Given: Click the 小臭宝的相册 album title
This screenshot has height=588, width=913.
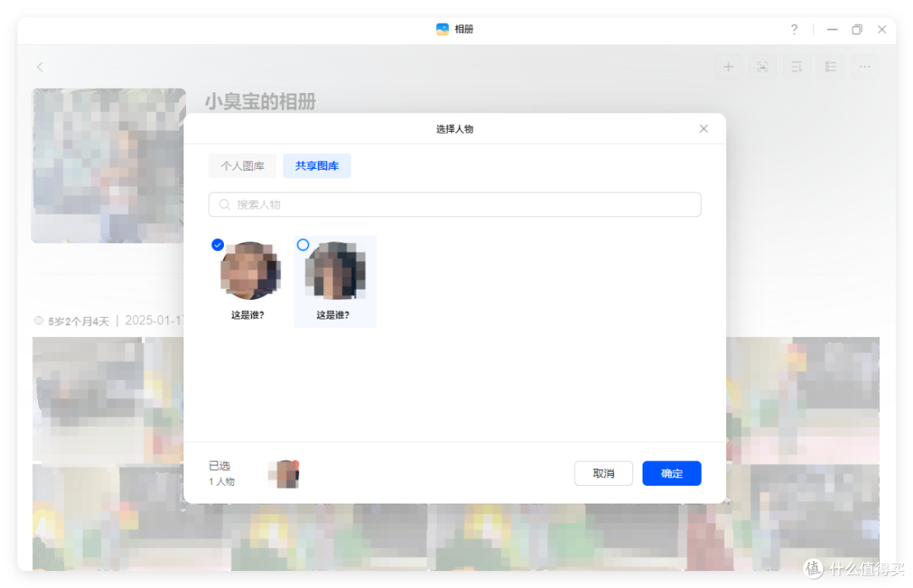Looking at the screenshot, I should click(x=260, y=102).
